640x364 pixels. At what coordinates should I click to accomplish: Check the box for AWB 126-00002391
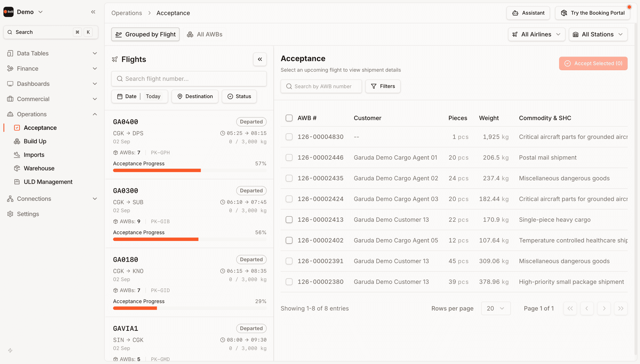pos(289,261)
